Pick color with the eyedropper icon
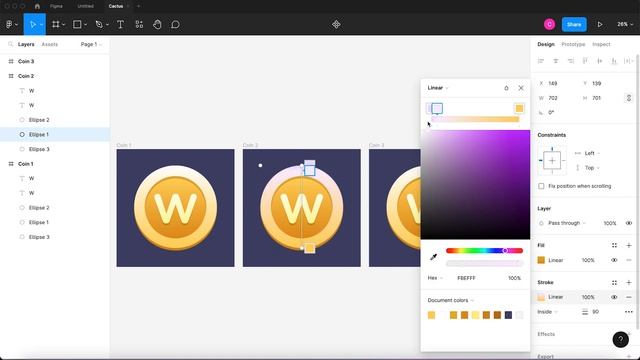The image size is (640, 360). (x=433, y=257)
